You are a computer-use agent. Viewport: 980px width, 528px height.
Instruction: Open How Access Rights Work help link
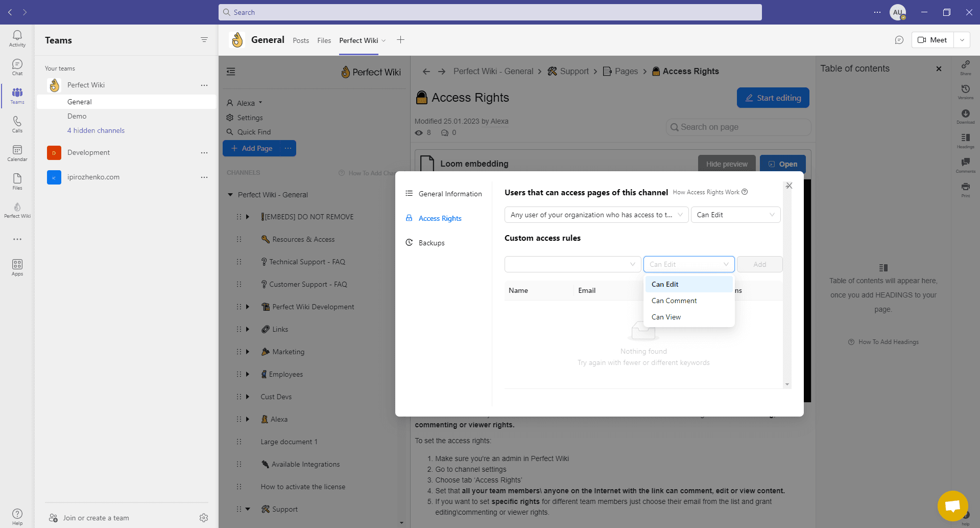pyautogui.click(x=710, y=192)
